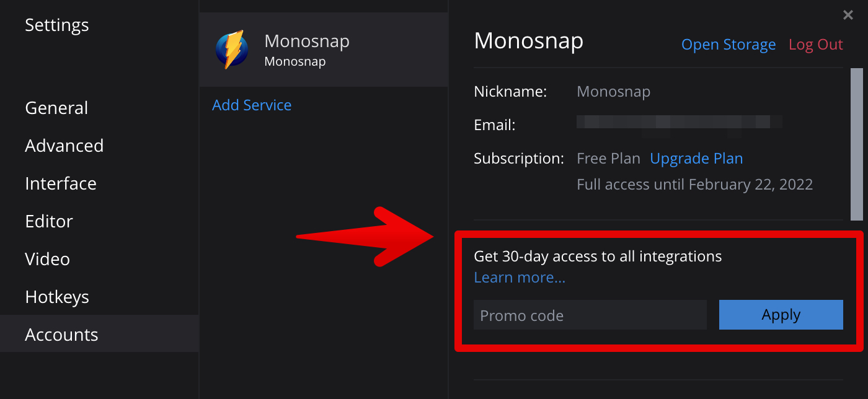Go to the Interface settings tab
This screenshot has height=399, width=868.
61,183
